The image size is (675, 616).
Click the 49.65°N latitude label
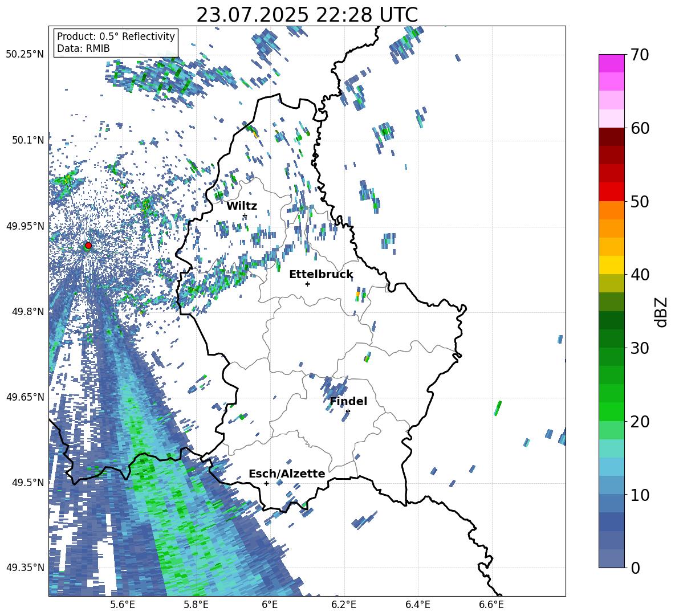click(25, 397)
